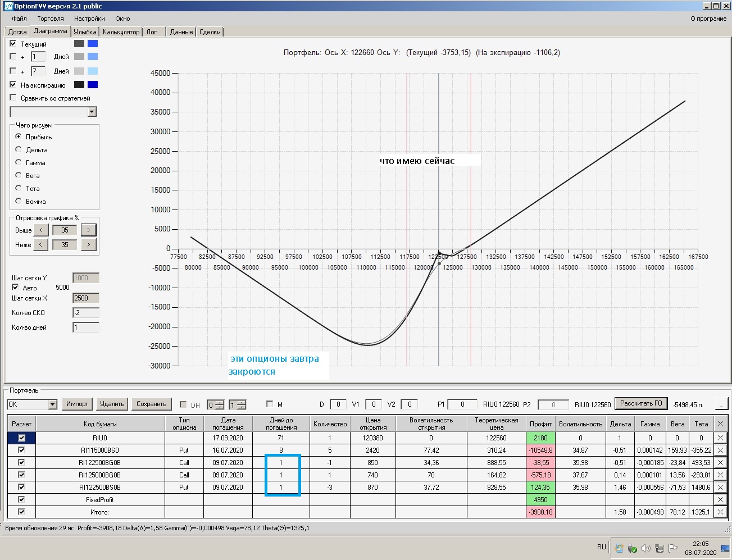Click the small underscore button beside -5498,45
732x560 pixels.
721,404
